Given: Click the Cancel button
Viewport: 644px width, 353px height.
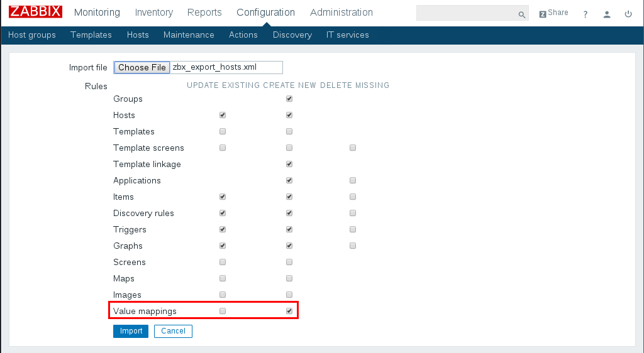Looking at the screenshot, I should (173, 331).
